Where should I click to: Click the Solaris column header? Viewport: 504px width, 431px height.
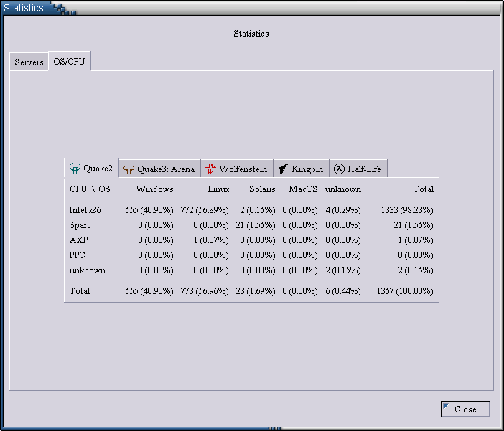[x=262, y=189]
